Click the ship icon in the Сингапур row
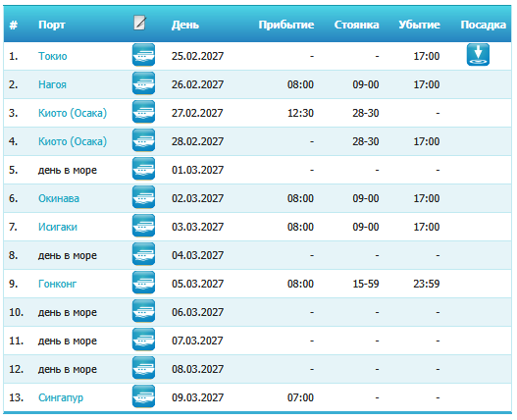 point(143,396)
